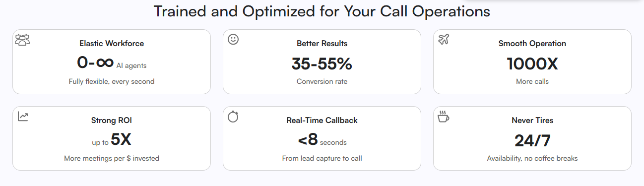
Task: Click the 24/7 availability number
Action: click(x=532, y=141)
